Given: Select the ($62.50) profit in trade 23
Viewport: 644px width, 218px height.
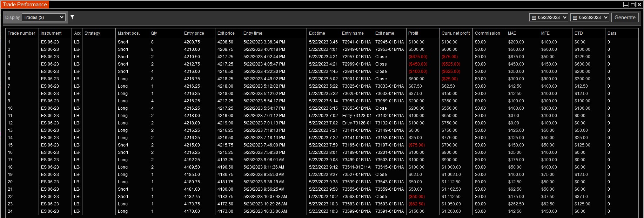Looking at the screenshot, I should click(x=416, y=204).
